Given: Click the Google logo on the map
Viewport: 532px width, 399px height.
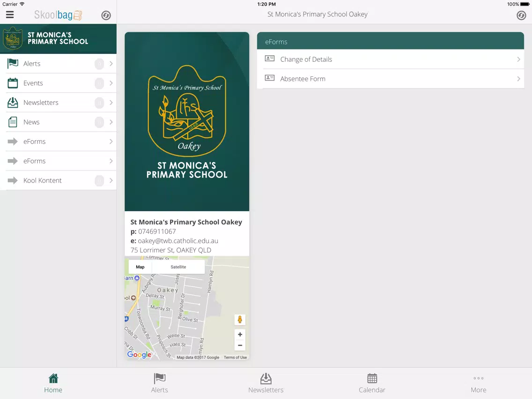Looking at the screenshot, I should (x=139, y=355).
